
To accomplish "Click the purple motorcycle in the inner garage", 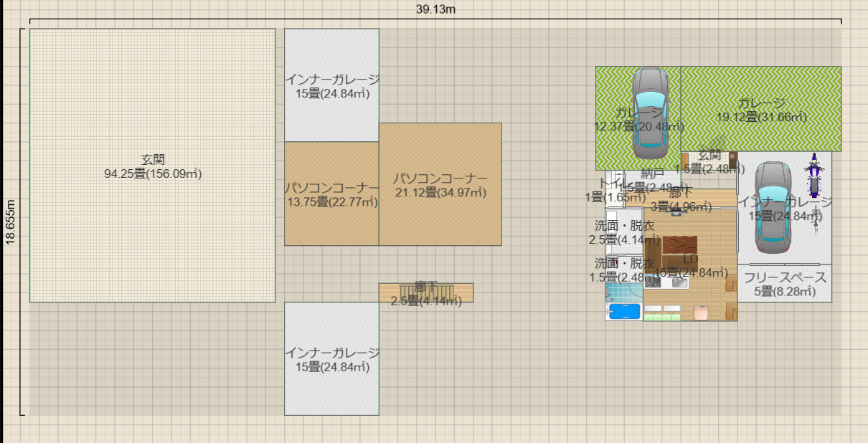I will tap(813, 176).
